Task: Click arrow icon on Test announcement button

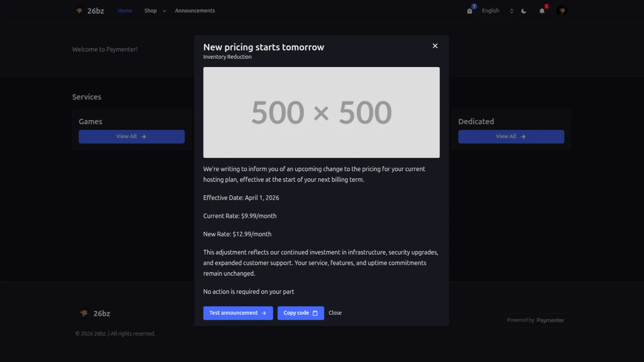Action: pyautogui.click(x=264, y=313)
